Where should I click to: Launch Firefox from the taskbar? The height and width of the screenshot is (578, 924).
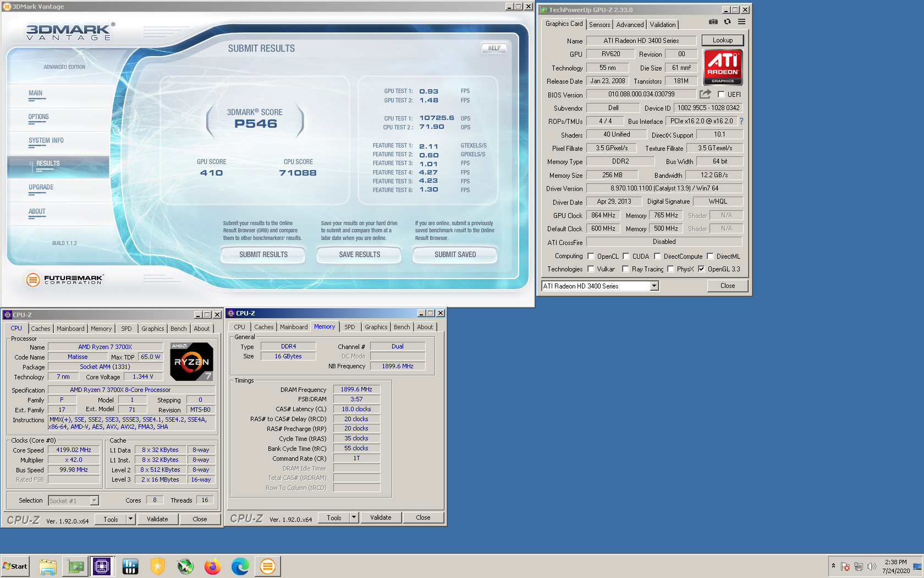tap(212, 566)
